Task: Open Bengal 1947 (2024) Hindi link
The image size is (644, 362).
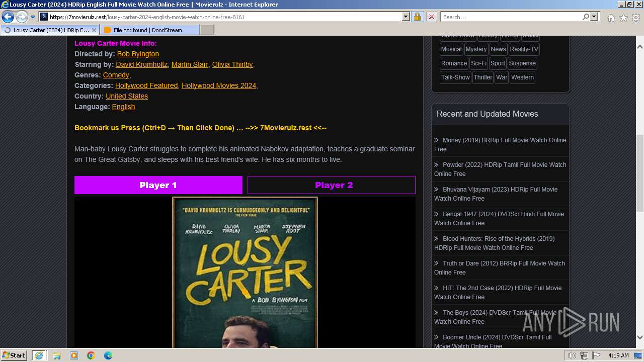Action: 499,219
